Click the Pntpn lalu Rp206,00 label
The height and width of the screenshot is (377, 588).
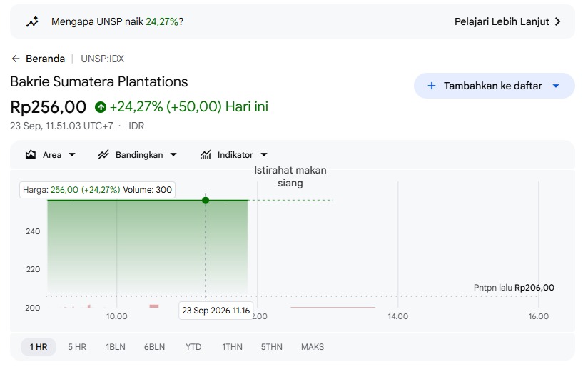(514, 288)
